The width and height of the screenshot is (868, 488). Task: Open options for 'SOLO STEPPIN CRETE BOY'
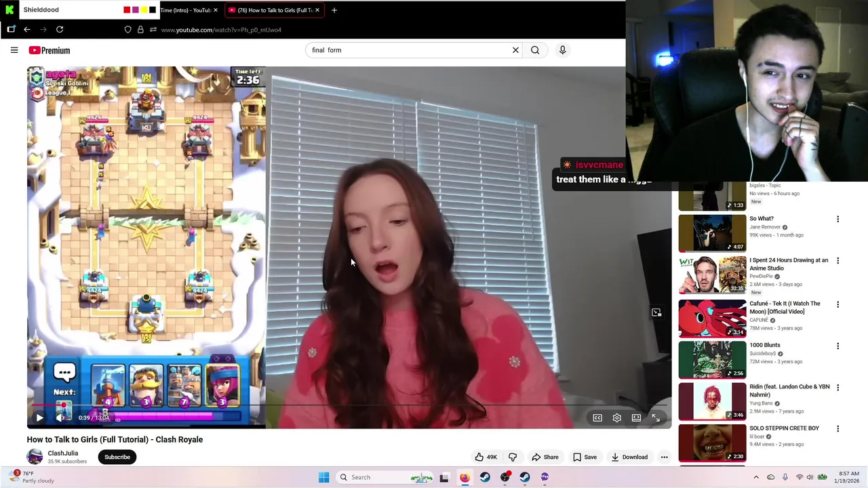tap(837, 429)
